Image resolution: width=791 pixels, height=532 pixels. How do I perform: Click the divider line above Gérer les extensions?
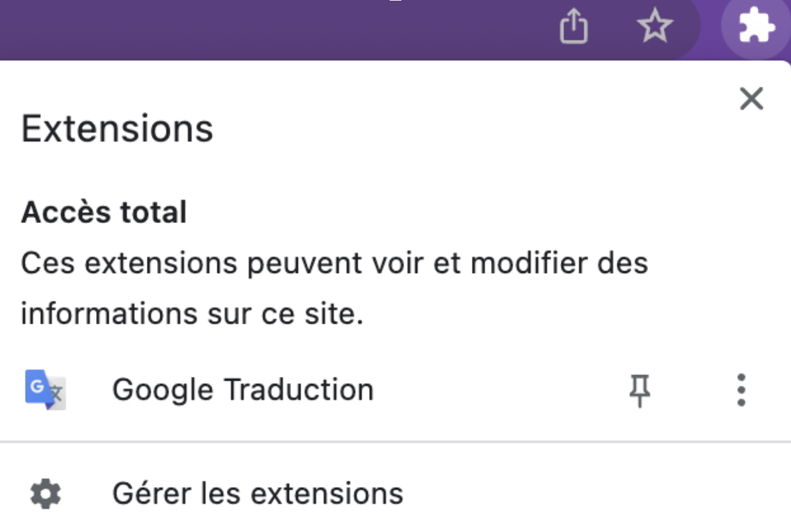tap(395, 442)
